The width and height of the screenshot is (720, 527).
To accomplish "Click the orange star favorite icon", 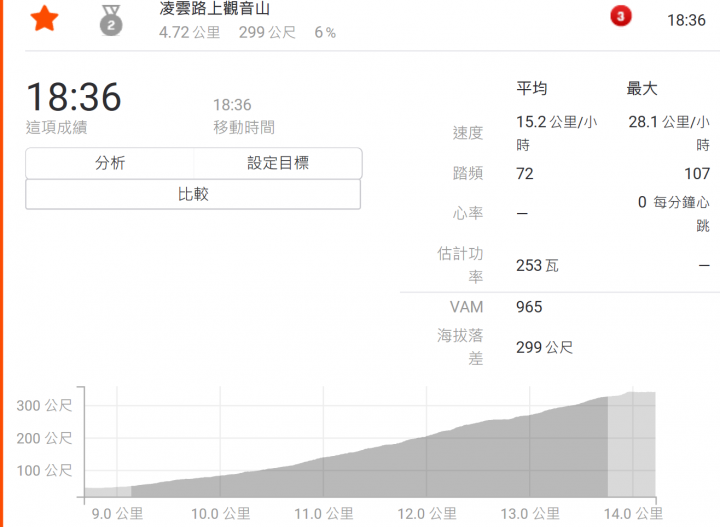I will [44, 19].
